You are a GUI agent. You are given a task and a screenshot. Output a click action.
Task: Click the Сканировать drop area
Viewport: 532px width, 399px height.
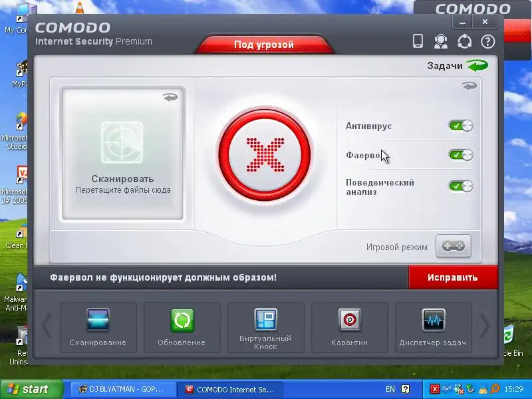122,154
